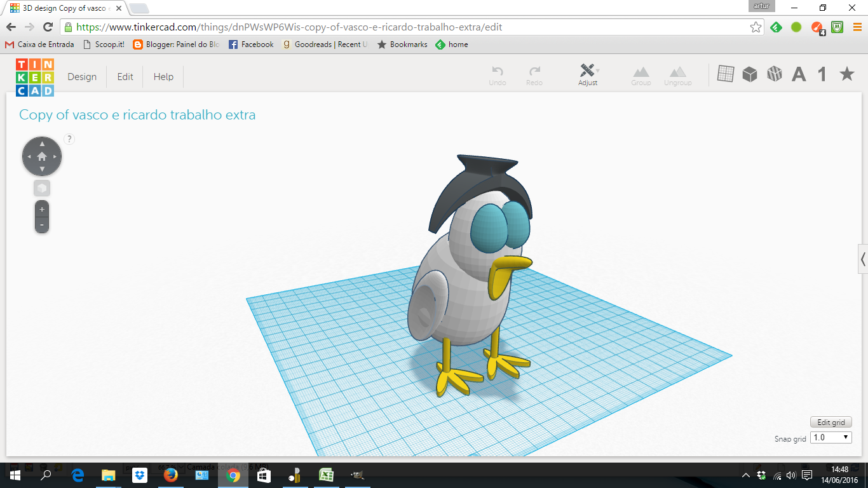The height and width of the screenshot is (488, 868).
Task: Open Caixa de Entrada bookmark
Action: [39, 44]
